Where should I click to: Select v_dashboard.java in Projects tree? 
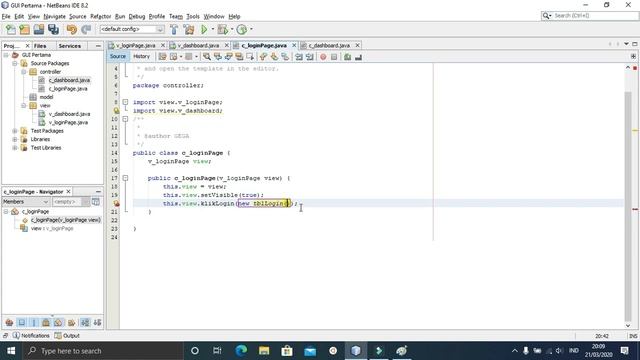[69, 114]
